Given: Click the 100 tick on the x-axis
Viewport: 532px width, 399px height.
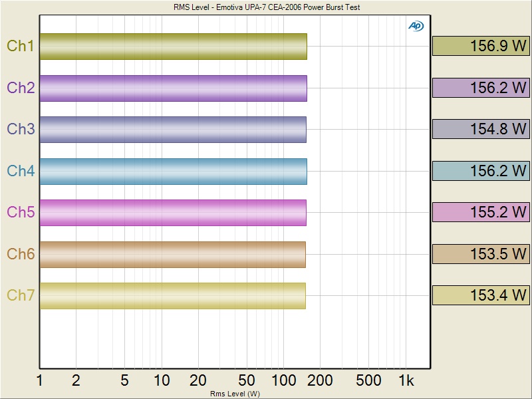Looking at the screenshot, I should coord(283,380).
